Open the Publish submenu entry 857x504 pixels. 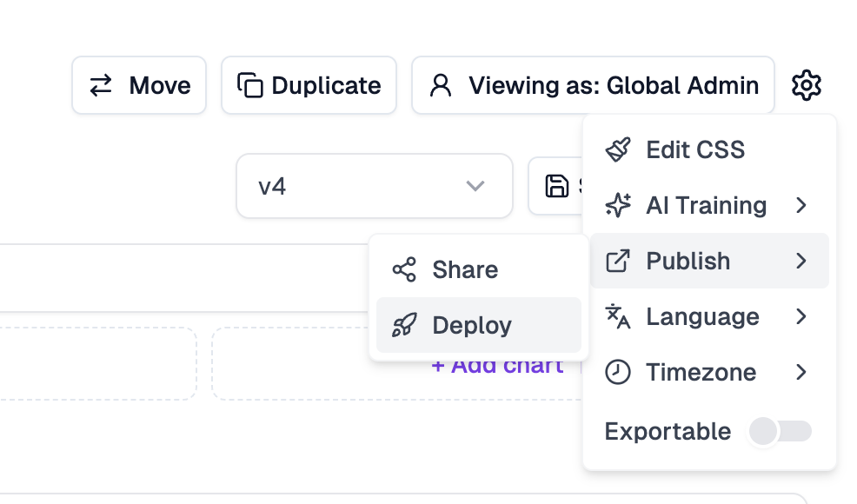[709, 261]
